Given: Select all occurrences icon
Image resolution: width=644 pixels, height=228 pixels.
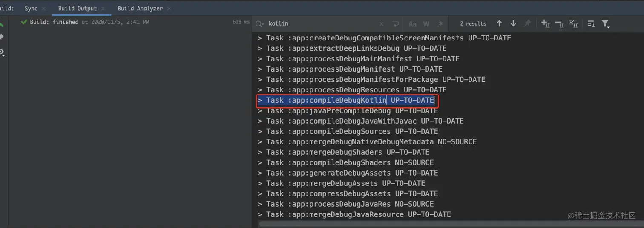Looking at the screenshot, I should [x=573, y=24].
